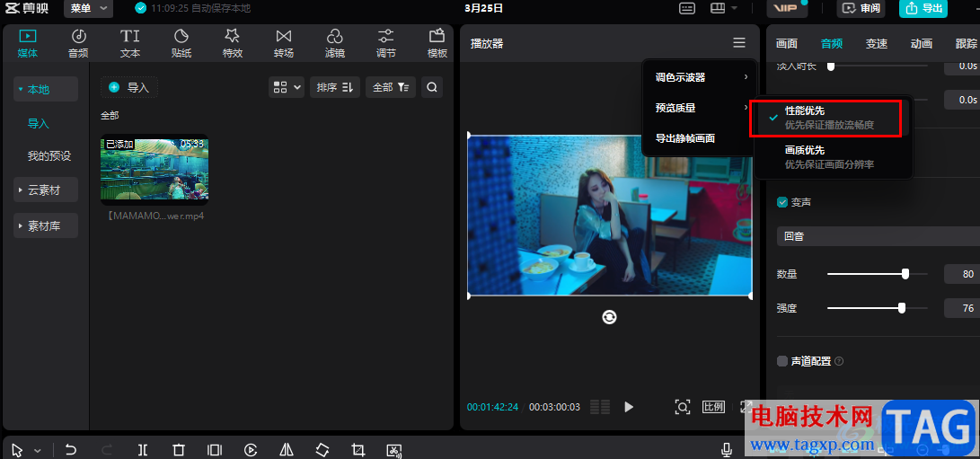Click the delete trash icon in timeline toolbar
Viewport: 980px width, 459px height.
[x=179, y=450]
